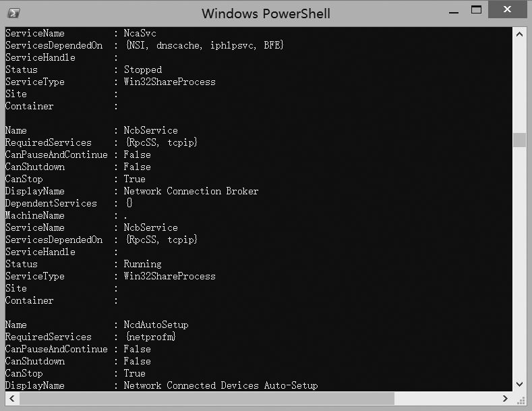Click the vertical scrollbar down arrow
Viewport: 532px width, 411px height.
click(x=519, y=384)
